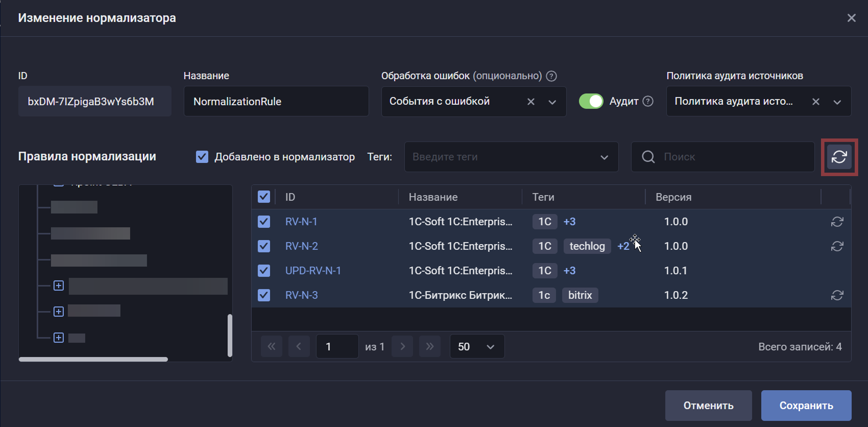
Task: Click the refresh rules icon beside search
Action: [x=839, y=157]
